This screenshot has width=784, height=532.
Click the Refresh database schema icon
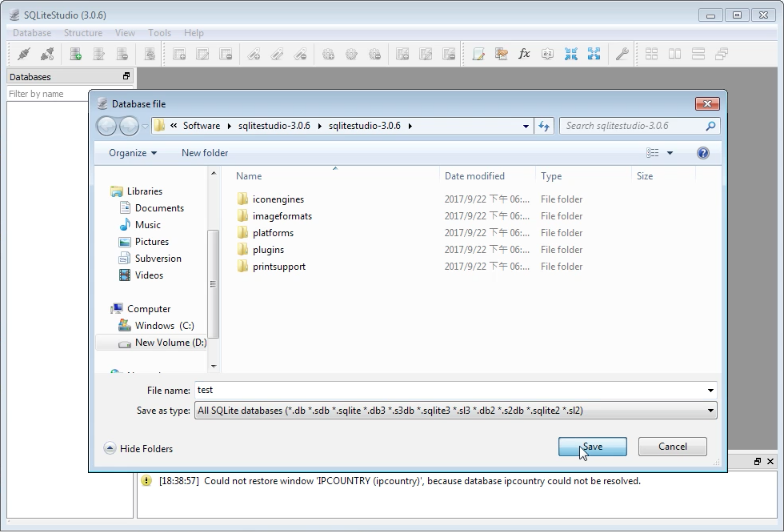click(x=150, y=54)
